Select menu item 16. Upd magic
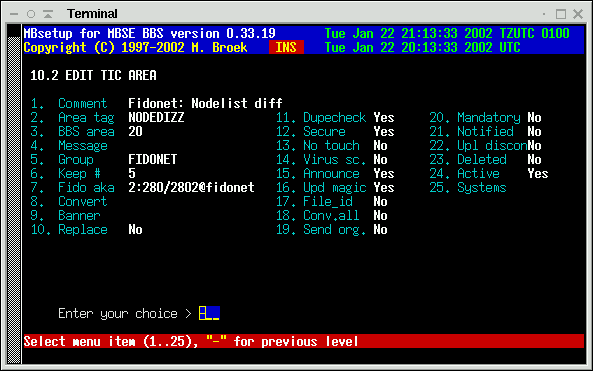593x371 pixels. (x=321, y=188)
